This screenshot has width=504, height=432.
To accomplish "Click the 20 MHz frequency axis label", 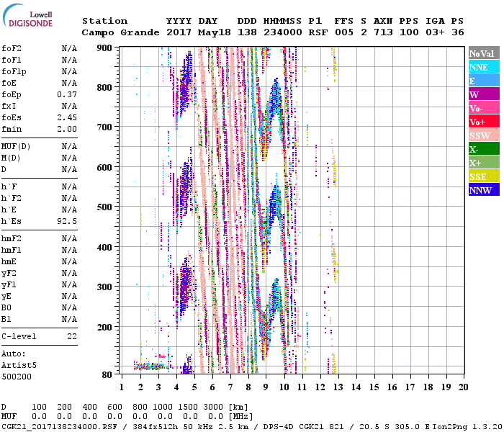I will [x=463, y=387].
